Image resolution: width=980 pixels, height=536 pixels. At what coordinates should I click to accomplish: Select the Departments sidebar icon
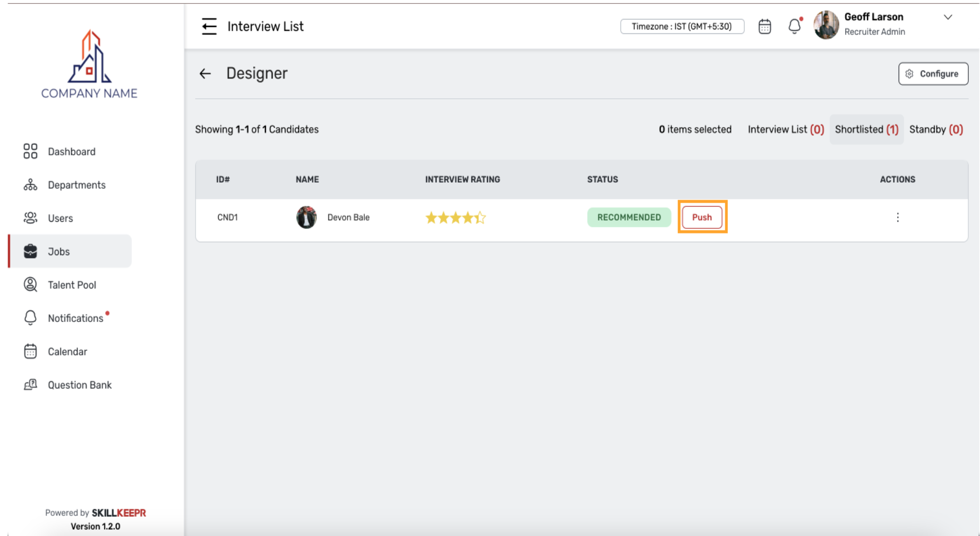(31, 185)
